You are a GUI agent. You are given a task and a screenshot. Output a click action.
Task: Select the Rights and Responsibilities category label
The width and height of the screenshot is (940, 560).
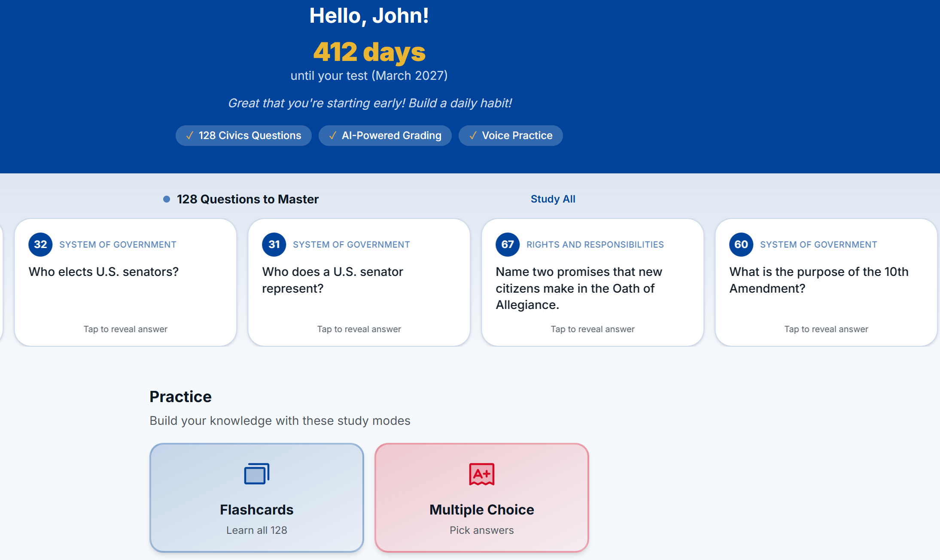(x=595, y=244)
